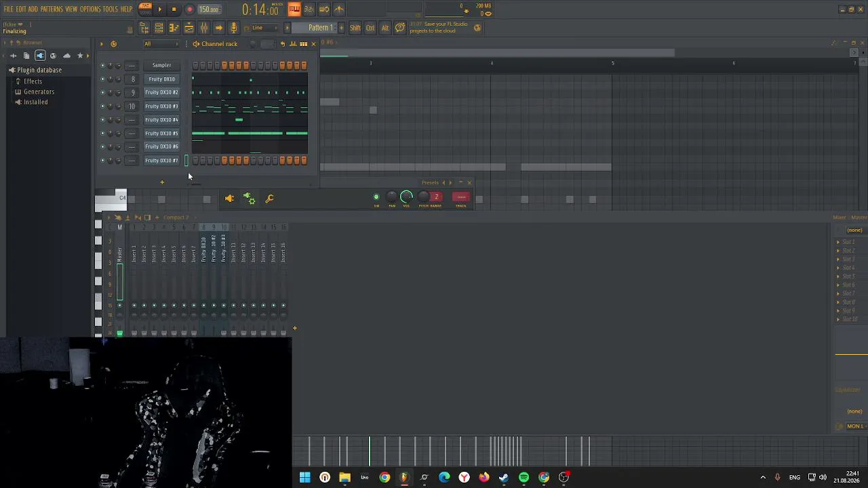Open the TOOLS menu

coord(111,9)
